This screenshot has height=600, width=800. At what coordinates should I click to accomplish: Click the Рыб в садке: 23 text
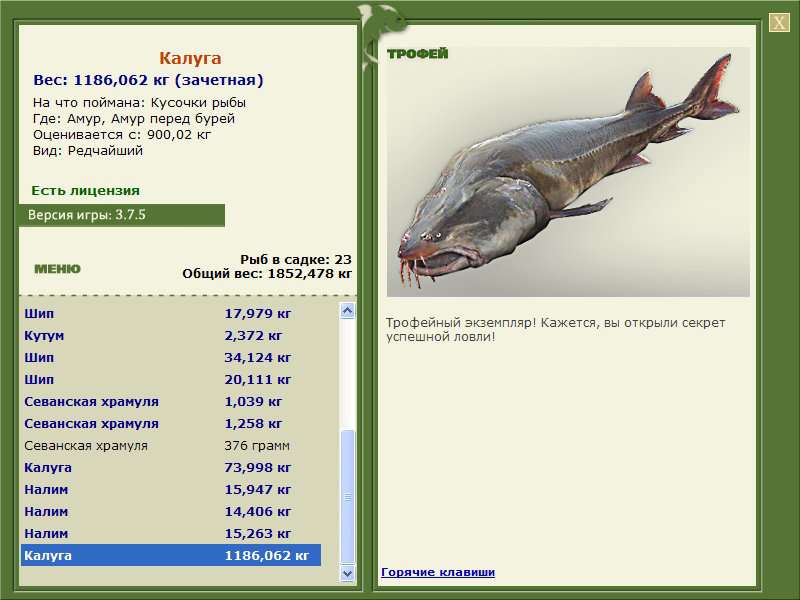[296, 260]
